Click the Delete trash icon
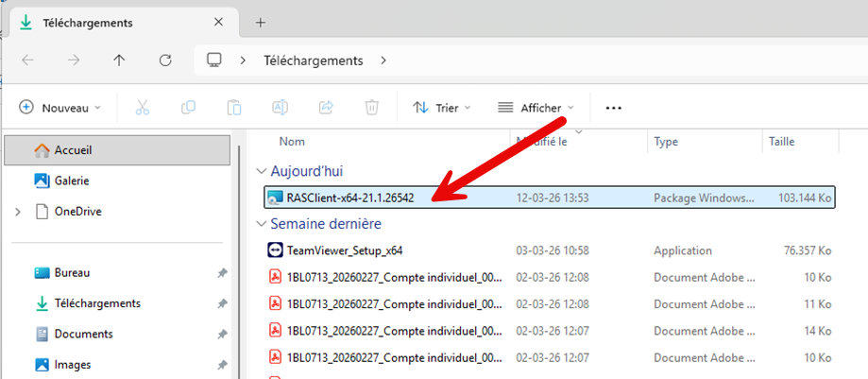This screenshot has width=868, height=379. 372,108
